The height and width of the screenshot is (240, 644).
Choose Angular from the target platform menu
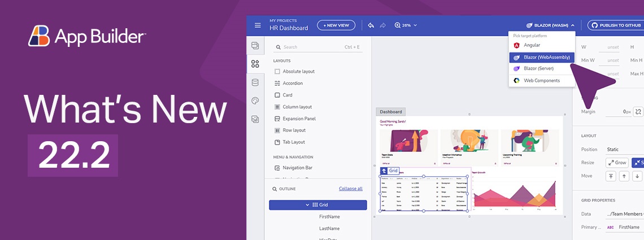[x=532, y=45]
